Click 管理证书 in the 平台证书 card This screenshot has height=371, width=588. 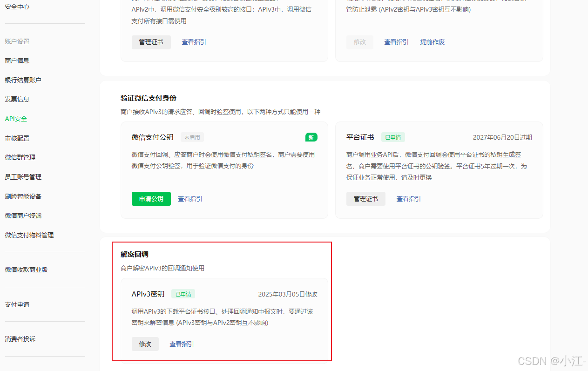pos(366,199)
